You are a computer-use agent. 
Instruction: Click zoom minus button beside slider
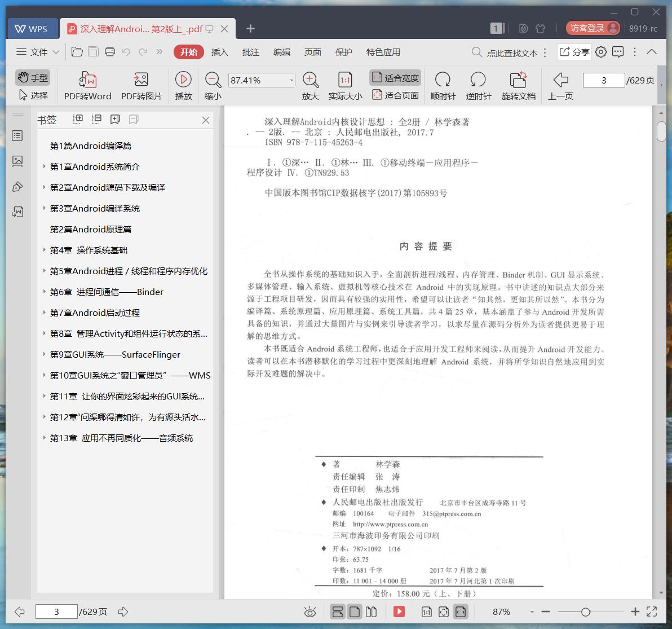tap(546, 612)
